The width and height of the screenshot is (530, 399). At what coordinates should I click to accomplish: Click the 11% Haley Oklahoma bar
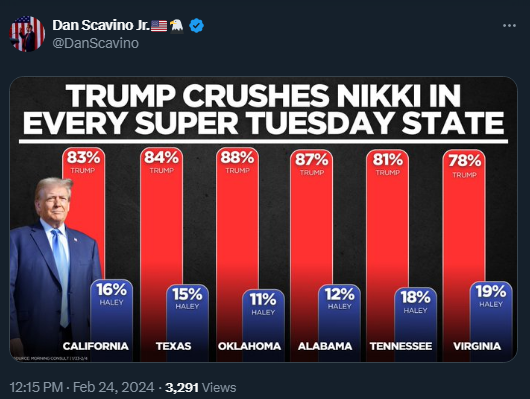tap(263, 325)
